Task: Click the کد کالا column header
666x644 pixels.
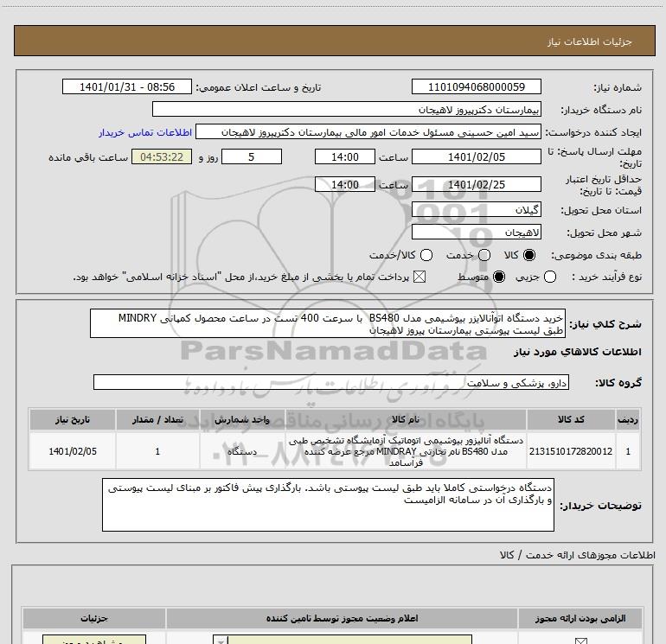Action: coord(571,419)
